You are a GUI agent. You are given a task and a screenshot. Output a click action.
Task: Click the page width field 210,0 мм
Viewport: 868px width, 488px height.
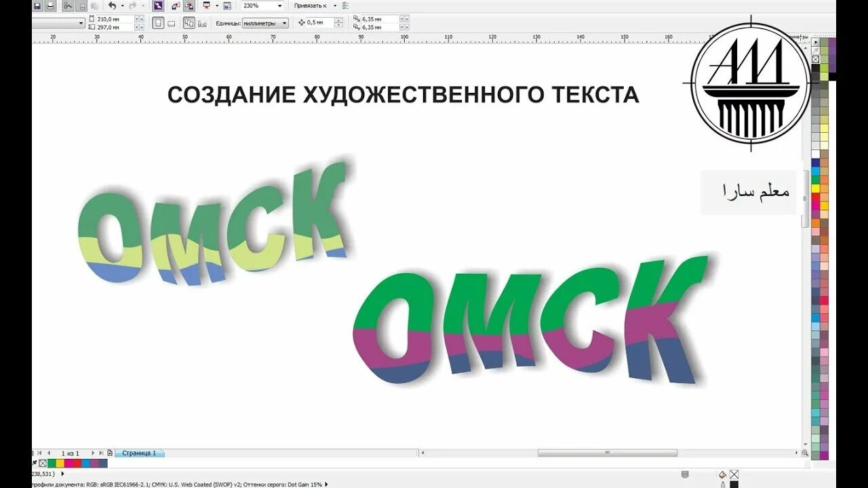point(115,19)
